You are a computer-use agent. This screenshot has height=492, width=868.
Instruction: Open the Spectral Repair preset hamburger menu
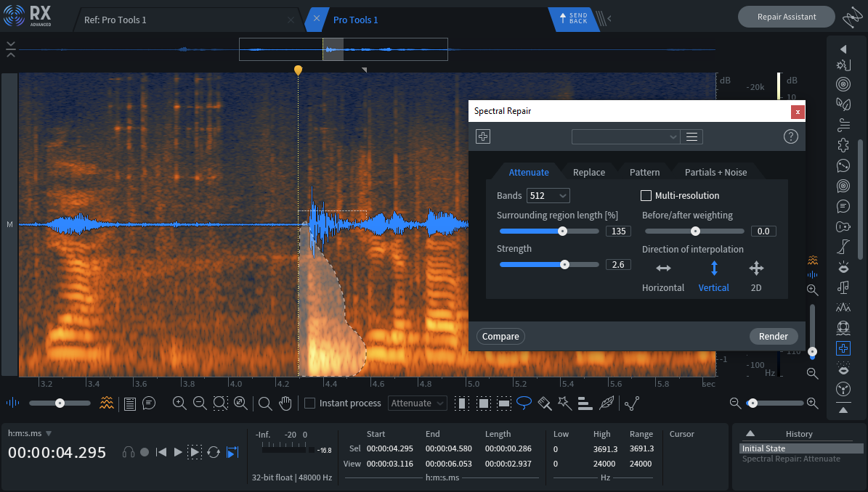click(x=691, y=136)
